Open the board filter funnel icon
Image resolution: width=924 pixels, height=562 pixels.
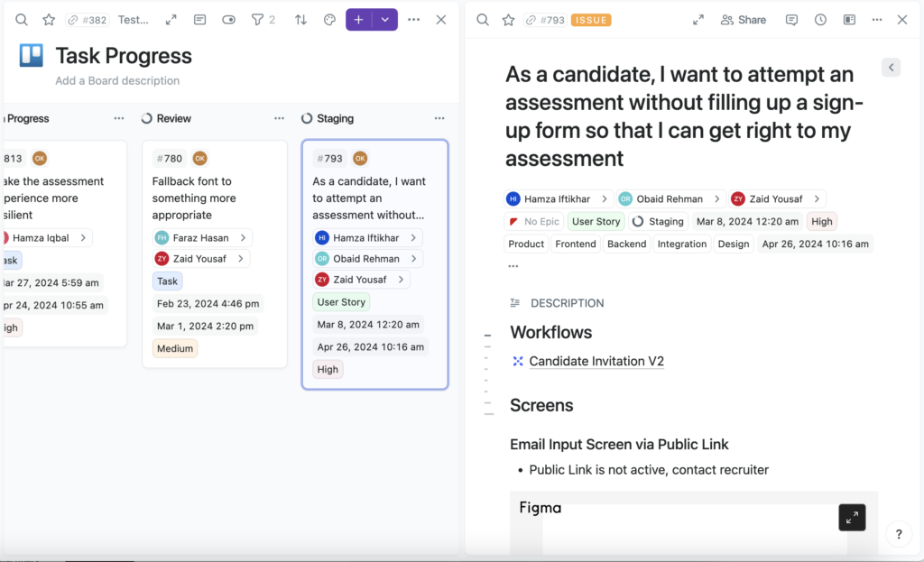(x=257, y=20)
